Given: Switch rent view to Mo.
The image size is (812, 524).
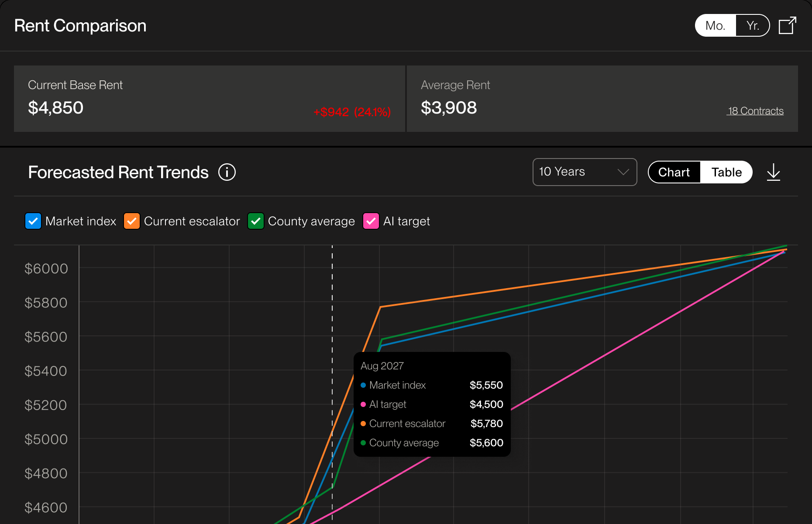Looking at the screenshot, I should click(716, 25).
